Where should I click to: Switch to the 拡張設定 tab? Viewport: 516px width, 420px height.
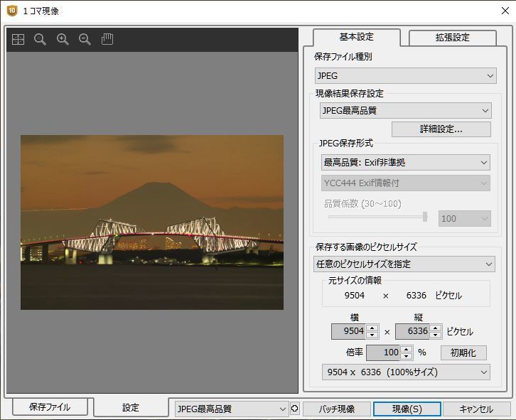click(452, 38)
